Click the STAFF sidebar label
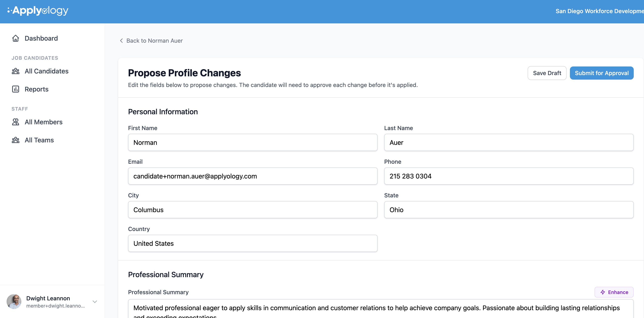Image resolution: width=644 pixels, height=318 pixels. (x=20, y=109)
